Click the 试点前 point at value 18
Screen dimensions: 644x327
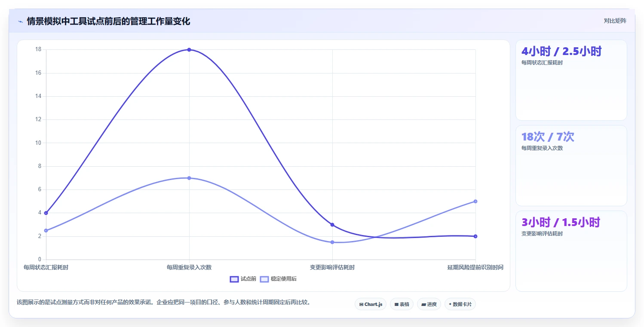tap(189, 50)
